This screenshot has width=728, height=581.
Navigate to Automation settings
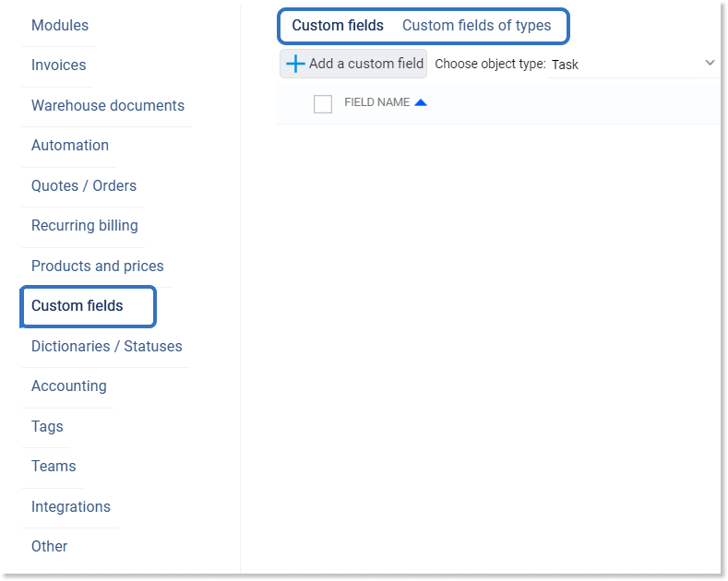pyautogui.click(x=70, y=146)
